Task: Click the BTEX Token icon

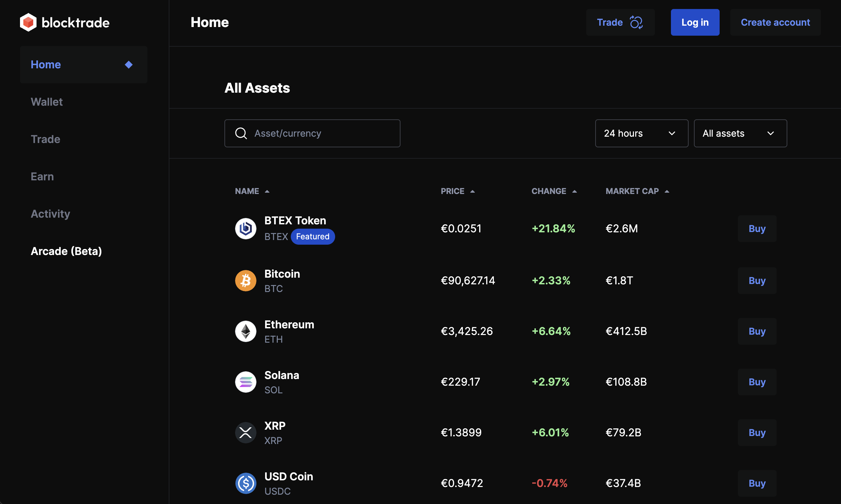Action: 245,229
